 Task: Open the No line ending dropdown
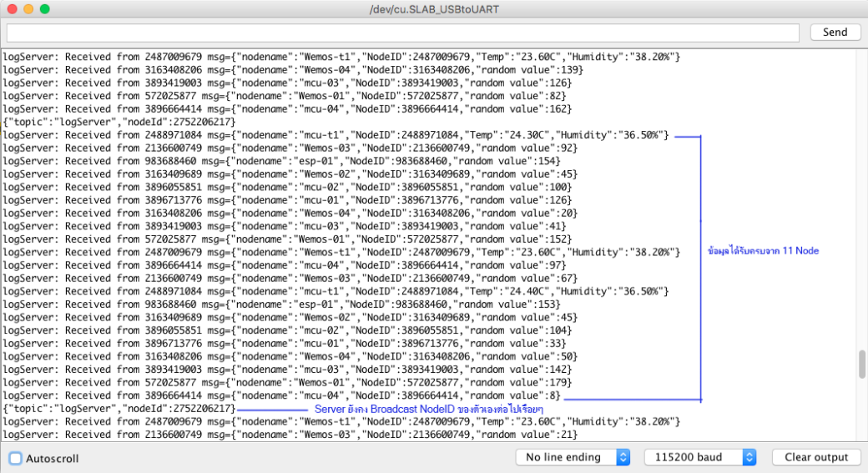[x=573, y=457]
